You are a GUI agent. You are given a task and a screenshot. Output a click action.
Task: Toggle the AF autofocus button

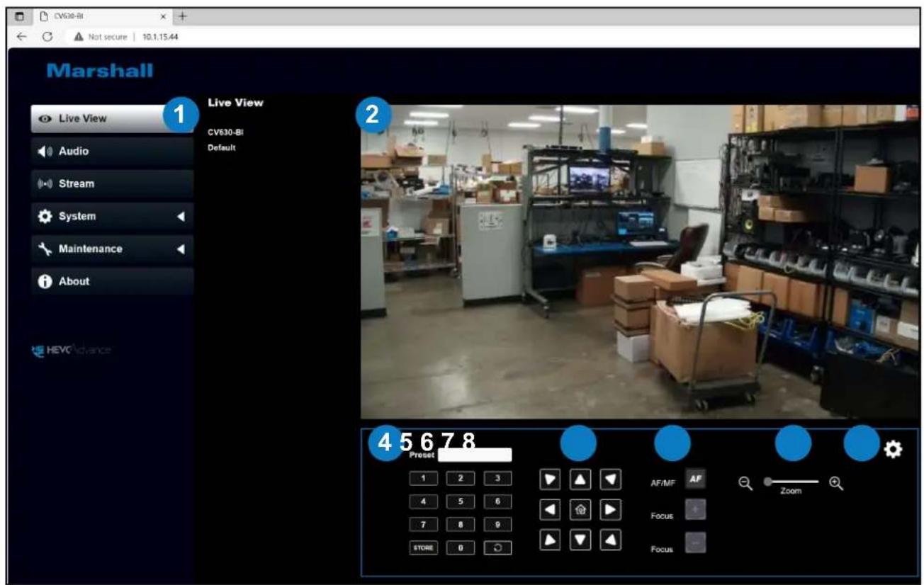pos(695,479)
